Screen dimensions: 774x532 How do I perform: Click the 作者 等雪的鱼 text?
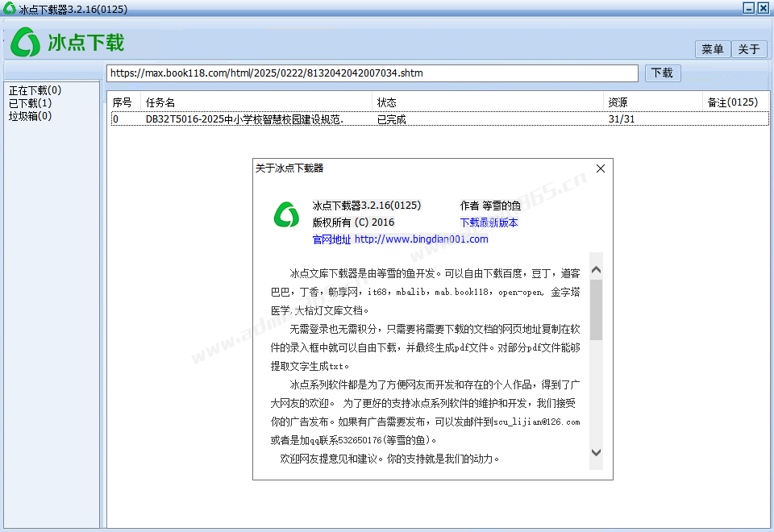(x=490, y=206)
